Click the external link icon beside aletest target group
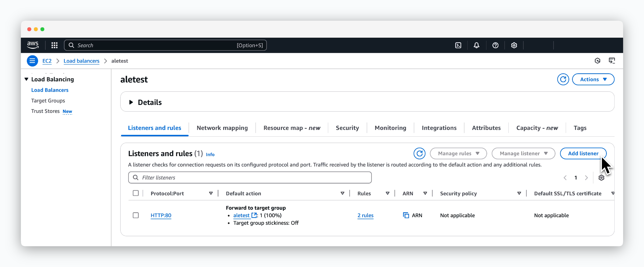This screenshot has height=267, width=644. (254, 215)
